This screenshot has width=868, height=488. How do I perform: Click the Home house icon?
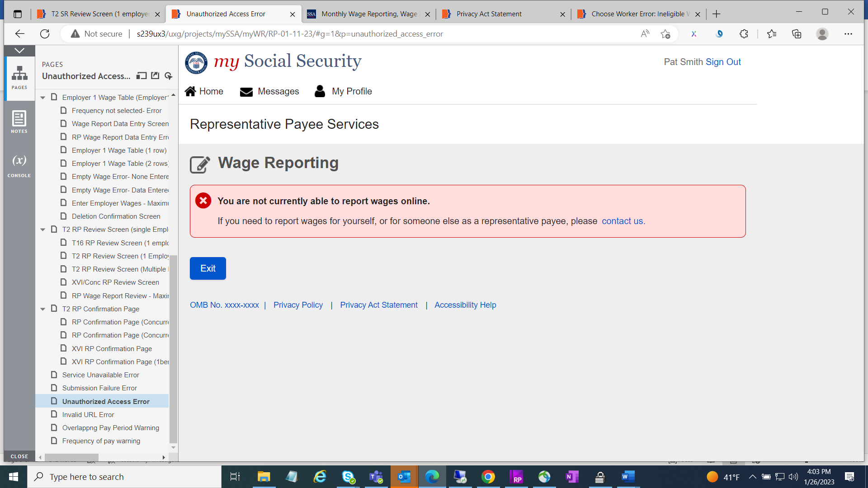pos(190,91)
